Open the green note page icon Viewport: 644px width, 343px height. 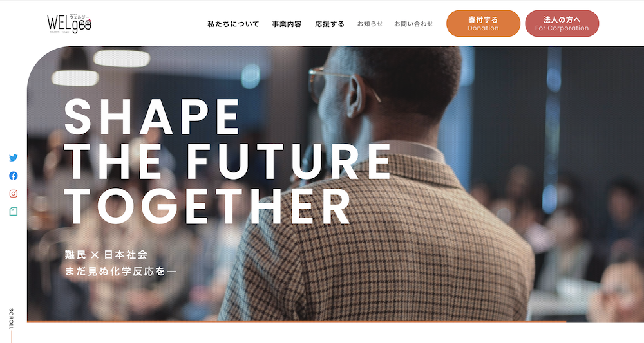click(x=13, y=211)
